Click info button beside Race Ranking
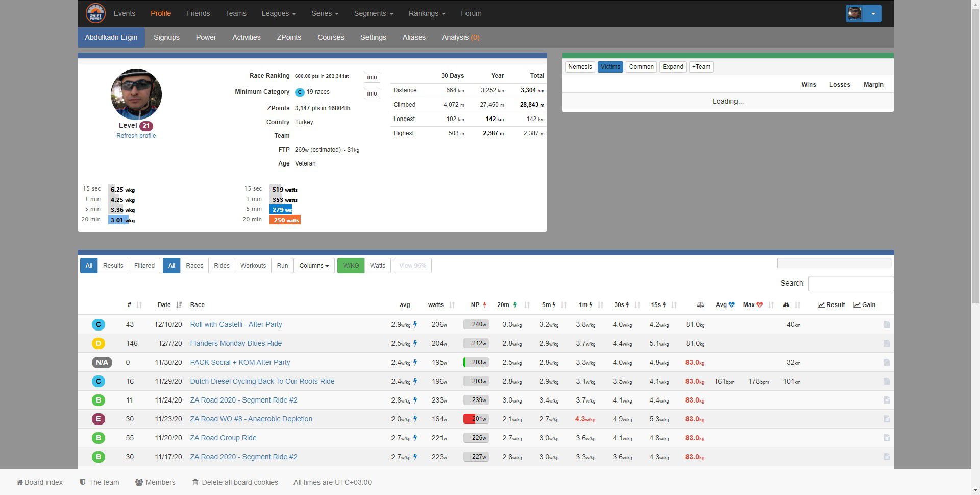Viewport: 980px width, 495px height. [372, 77]
